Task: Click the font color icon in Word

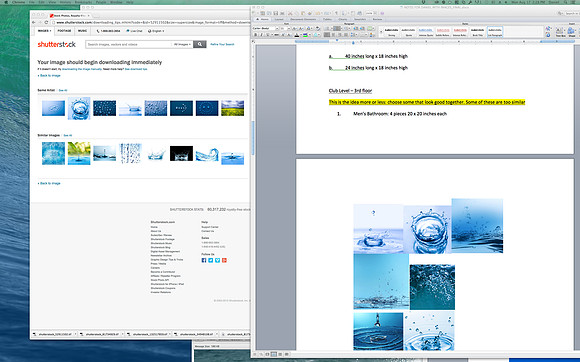Action: [x=297, y=35]
